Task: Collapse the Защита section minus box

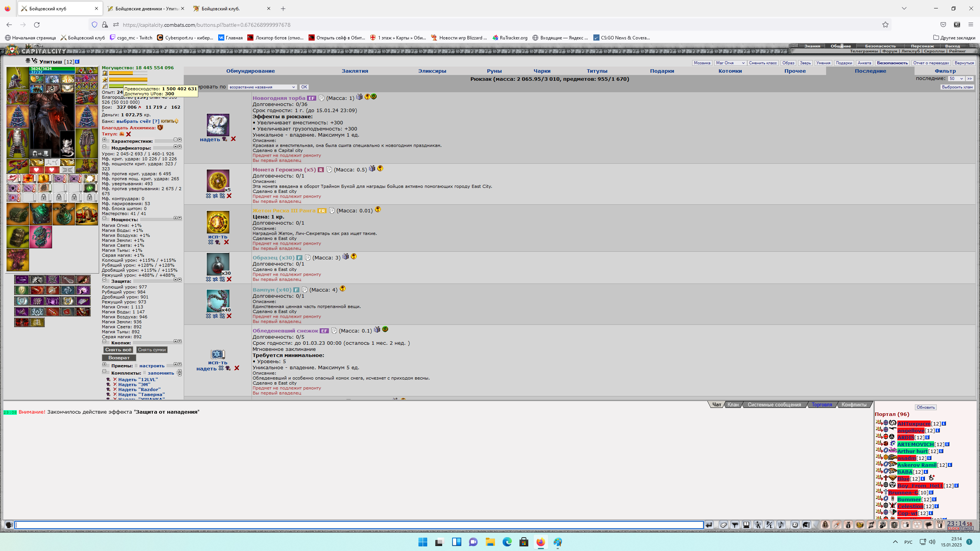Action: click(x=104, y=280)
